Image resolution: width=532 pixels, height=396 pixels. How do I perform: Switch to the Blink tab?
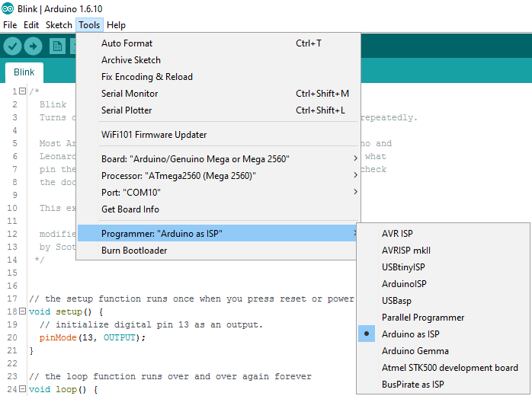tap(24, 72)
